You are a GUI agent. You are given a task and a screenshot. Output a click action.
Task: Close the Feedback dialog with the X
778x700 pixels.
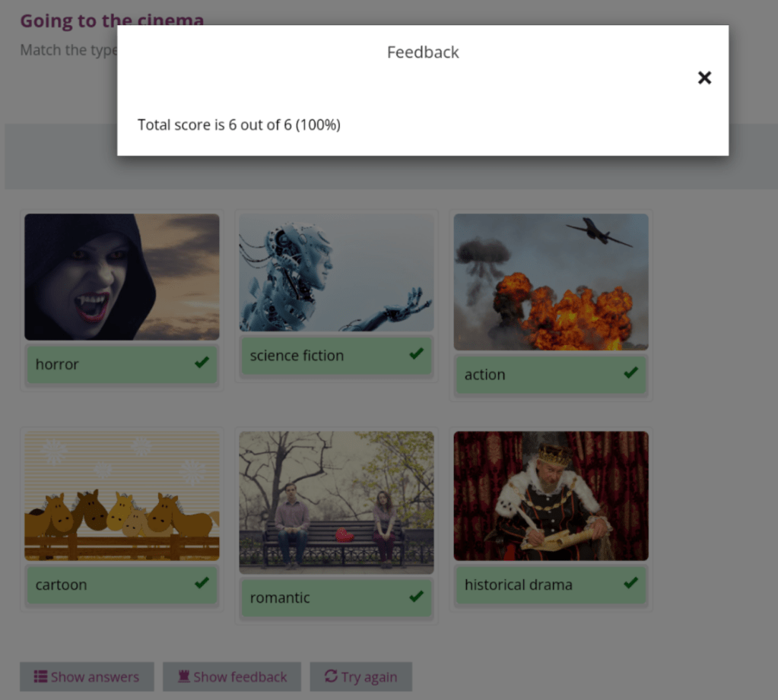[x=704, y=78]
